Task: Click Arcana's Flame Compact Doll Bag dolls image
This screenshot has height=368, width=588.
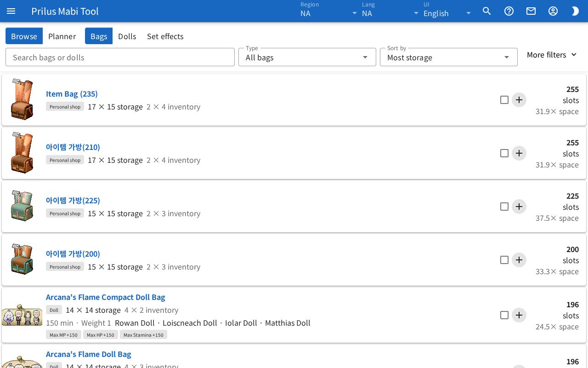Action: coord(22,315)
